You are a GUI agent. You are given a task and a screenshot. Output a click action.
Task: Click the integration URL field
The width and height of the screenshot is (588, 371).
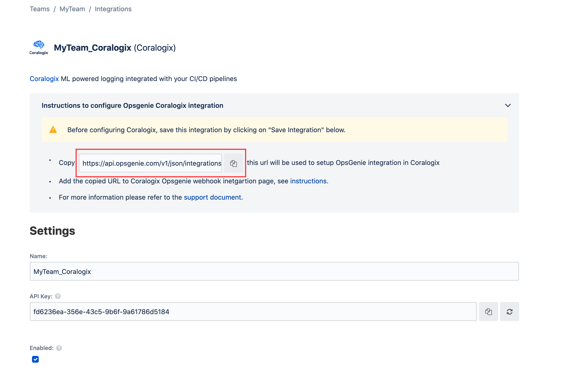click(150, 163)
